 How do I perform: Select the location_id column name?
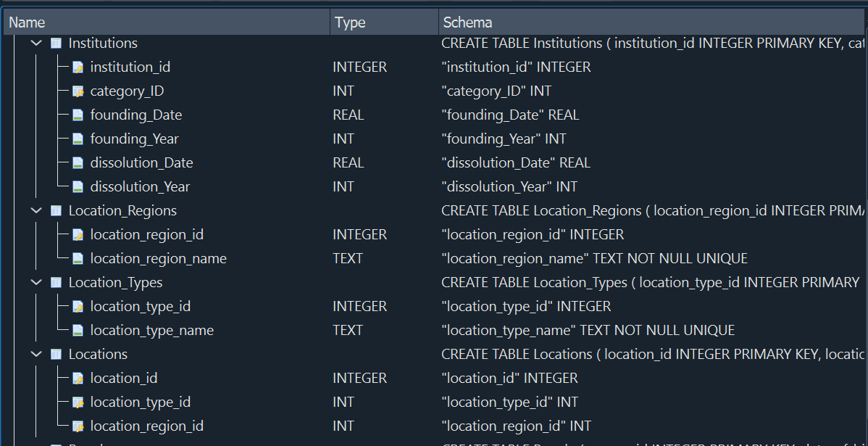click(x=123, y=378)
